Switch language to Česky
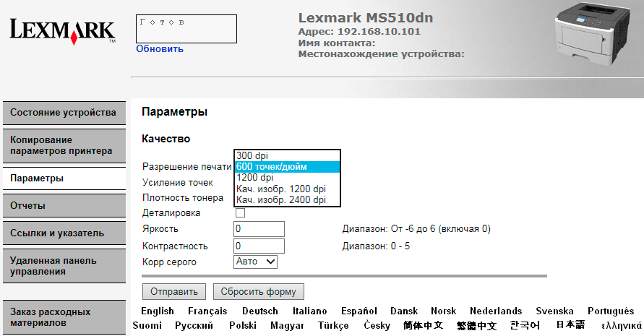Image resolution: width=644 pixels, height=336 pixels. pos(377,326)
